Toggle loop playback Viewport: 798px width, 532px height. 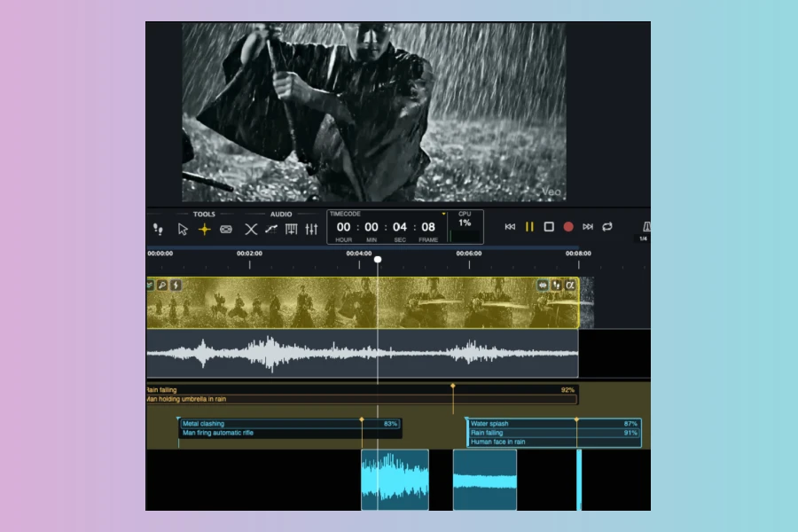pyautogui.click(x=607, y=227)
